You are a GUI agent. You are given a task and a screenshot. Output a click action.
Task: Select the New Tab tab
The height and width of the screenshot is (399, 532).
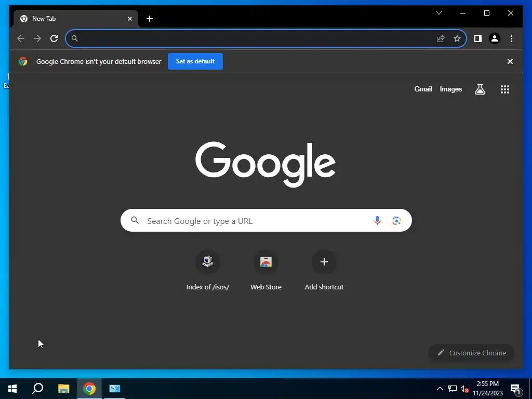76,19
